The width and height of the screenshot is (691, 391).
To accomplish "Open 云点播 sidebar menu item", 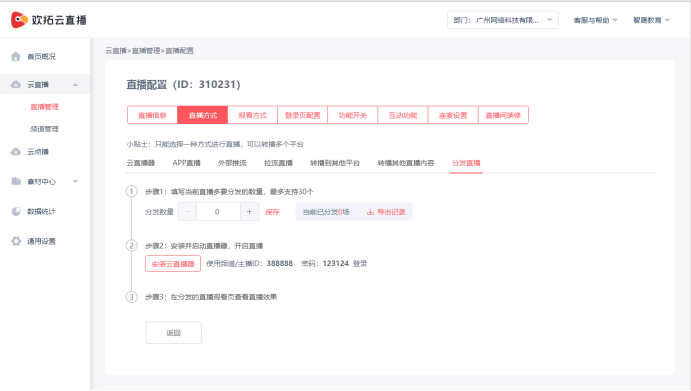I will [38, 152].
